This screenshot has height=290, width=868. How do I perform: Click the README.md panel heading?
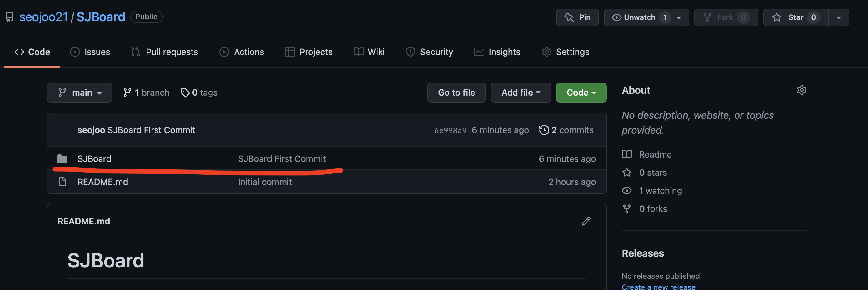(x=84, y=221)
